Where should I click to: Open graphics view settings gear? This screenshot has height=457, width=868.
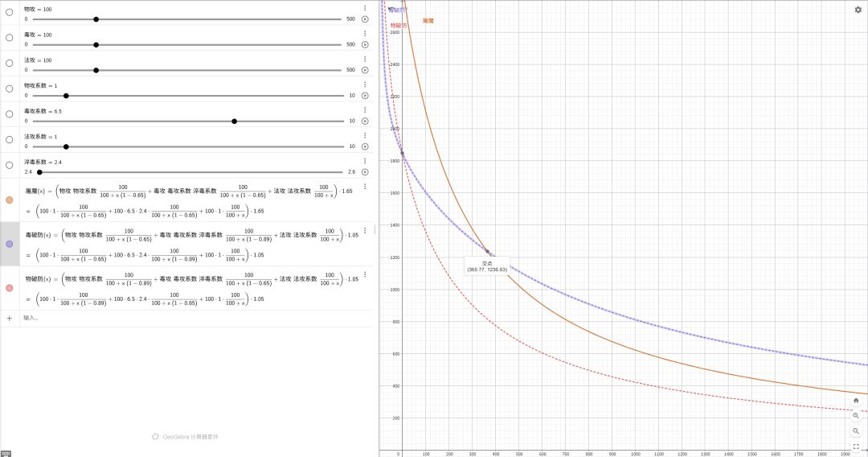pos(858,10)
